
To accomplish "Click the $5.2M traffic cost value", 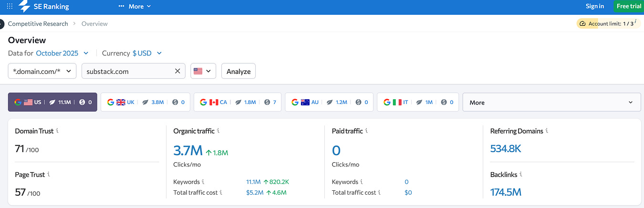I will tap(255, 193).
